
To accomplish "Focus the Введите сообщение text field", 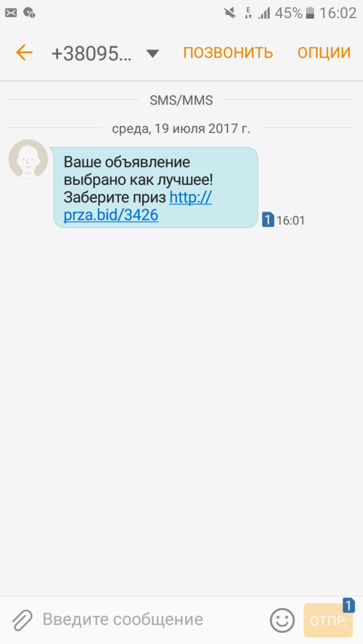I will 123,619.
